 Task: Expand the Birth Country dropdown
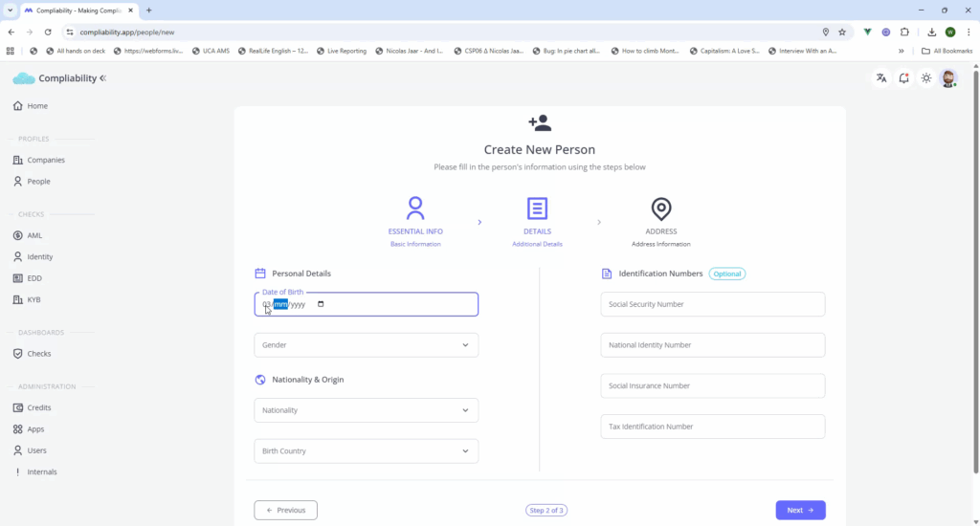[366, 451]
